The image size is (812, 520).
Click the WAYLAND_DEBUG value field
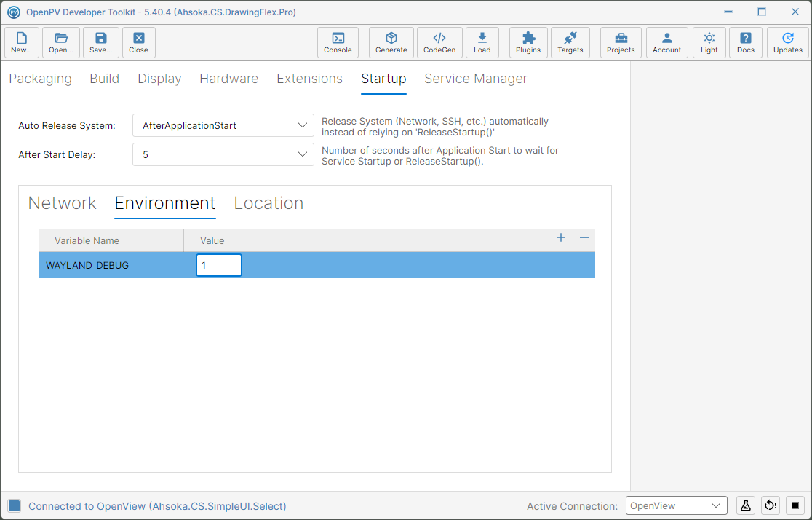[218, 265]
